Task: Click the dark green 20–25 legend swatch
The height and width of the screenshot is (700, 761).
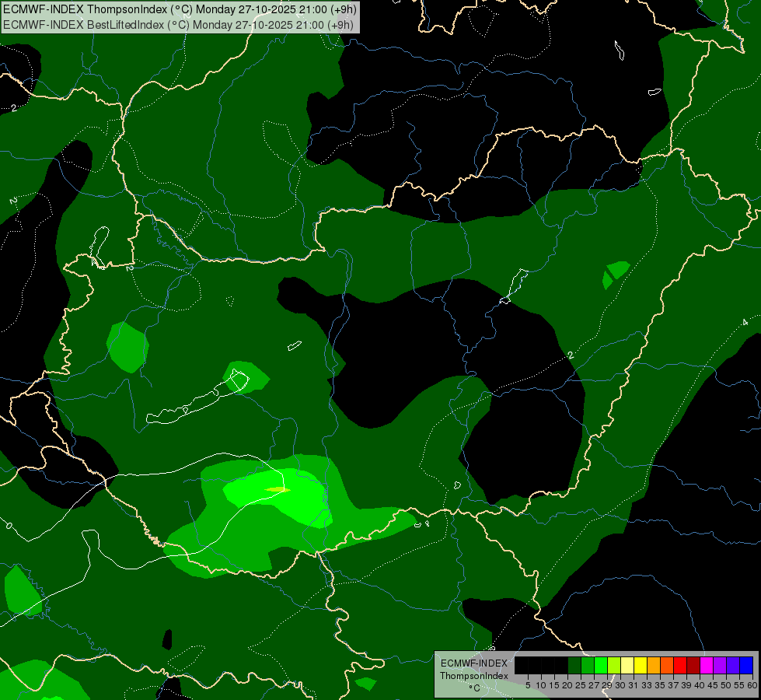Action: (x=574, y=665)
